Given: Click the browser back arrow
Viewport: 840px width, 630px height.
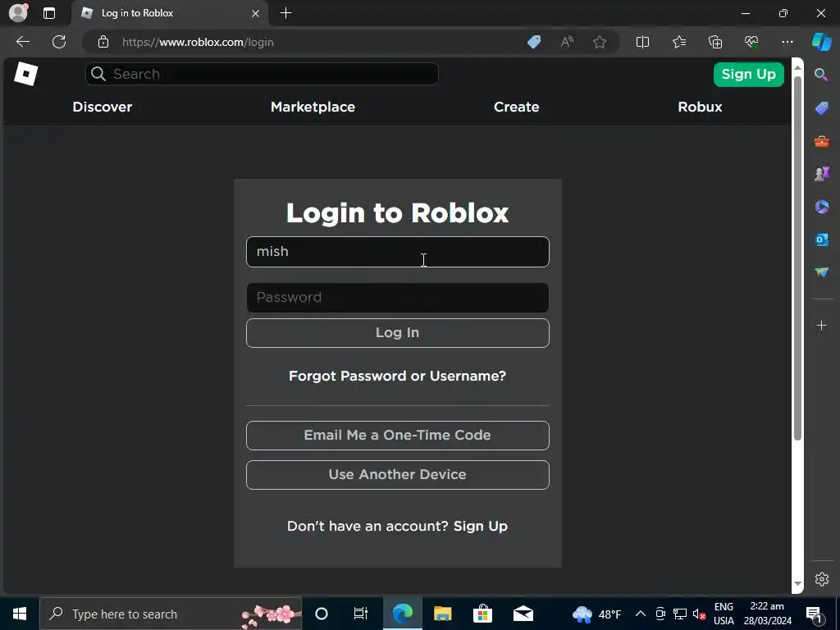Looking at the screenshot, I should pos(23,42).
